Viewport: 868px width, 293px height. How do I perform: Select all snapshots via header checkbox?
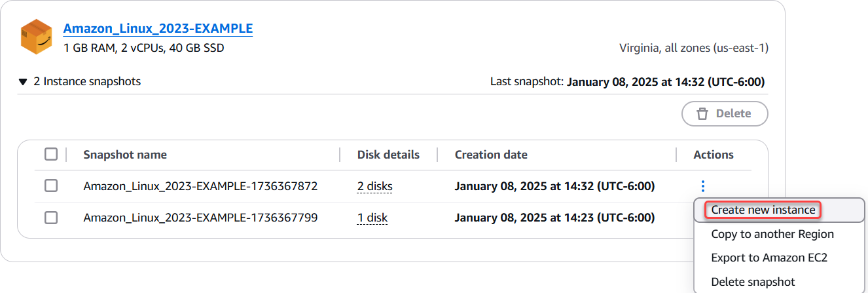point(51,154)
